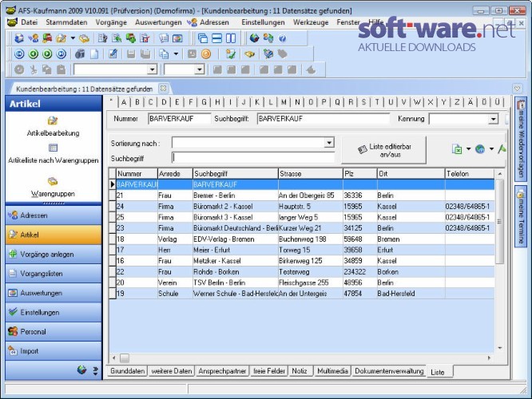Select Personal in sidebar
The width and height of the screenshot is (532, 399).
coord(54,332)
